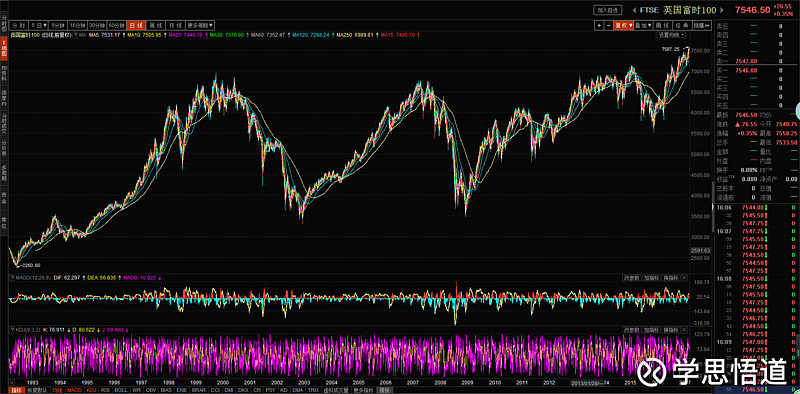Click 改参数 in the MACD panel
Screen dimensions: 800x394
pos(632,278)
